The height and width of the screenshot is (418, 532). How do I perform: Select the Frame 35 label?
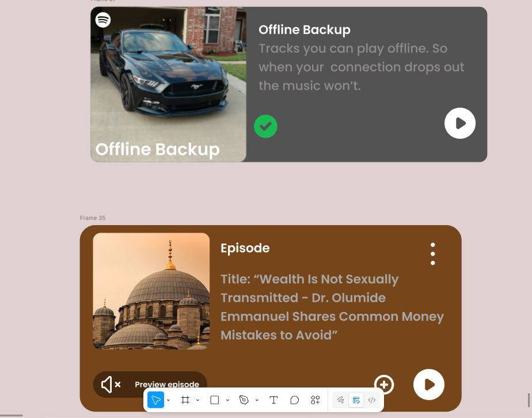(x=93, y=218)
